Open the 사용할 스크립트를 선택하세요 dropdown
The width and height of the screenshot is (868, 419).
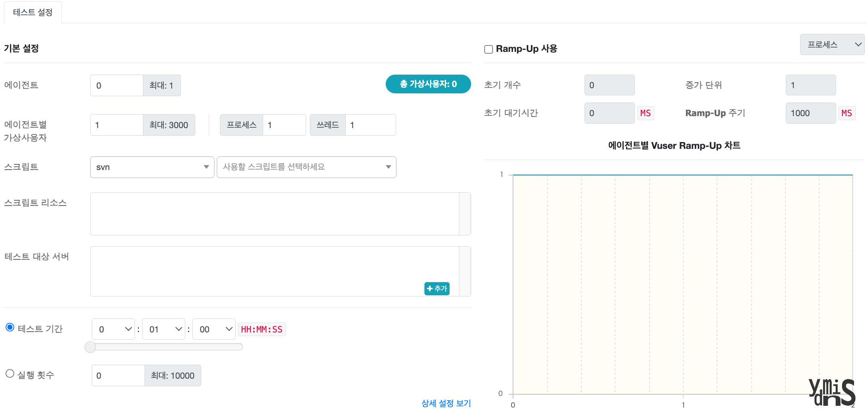click(x=306, y=167)
